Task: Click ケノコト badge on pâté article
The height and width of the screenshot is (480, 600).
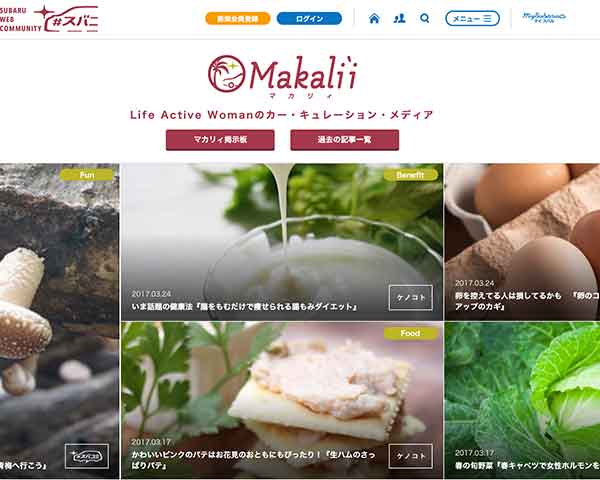Action: pos(411,456)
